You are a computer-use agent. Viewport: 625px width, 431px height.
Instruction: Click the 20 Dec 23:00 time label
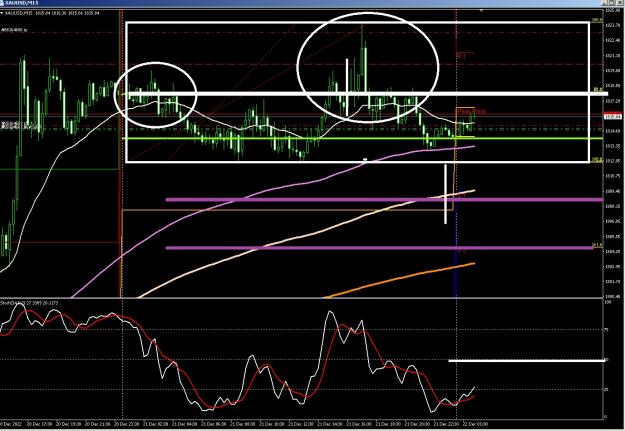point(127,424)
